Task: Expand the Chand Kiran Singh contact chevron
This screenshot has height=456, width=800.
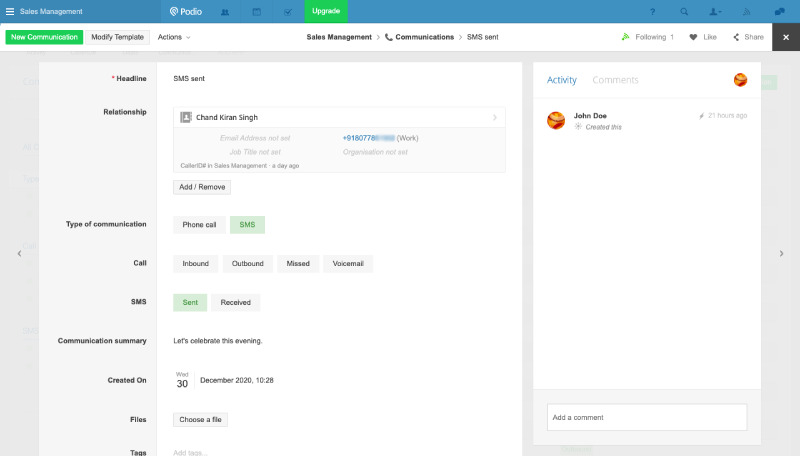Action: (494, 117)
